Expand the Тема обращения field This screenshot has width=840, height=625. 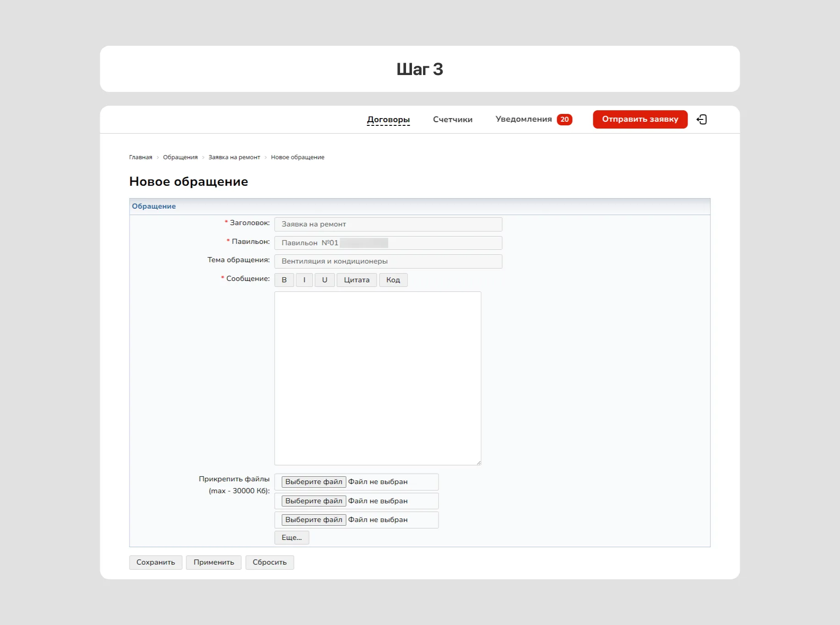click(x=388, y=261)
